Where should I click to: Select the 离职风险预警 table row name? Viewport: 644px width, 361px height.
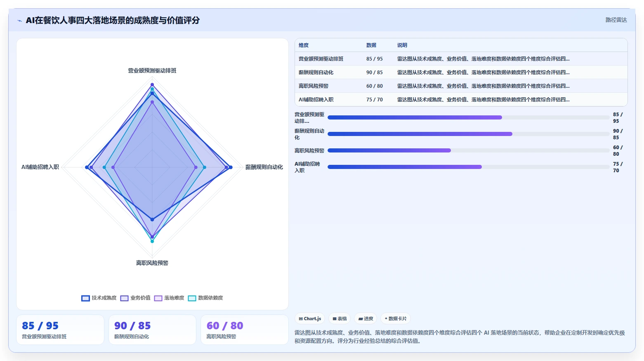click(314, 86)
